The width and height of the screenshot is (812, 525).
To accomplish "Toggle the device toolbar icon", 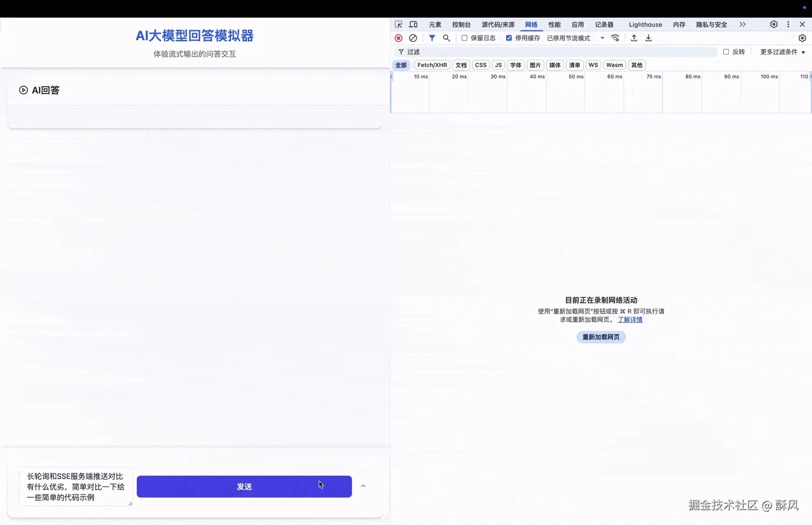I will coord(413,24).
